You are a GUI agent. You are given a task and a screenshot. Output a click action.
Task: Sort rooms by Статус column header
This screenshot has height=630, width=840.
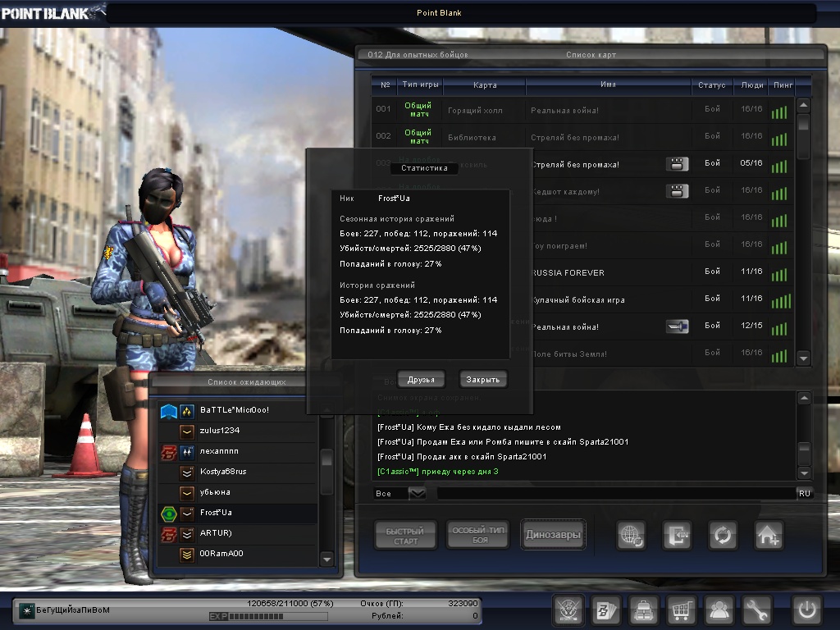(711, 84)
